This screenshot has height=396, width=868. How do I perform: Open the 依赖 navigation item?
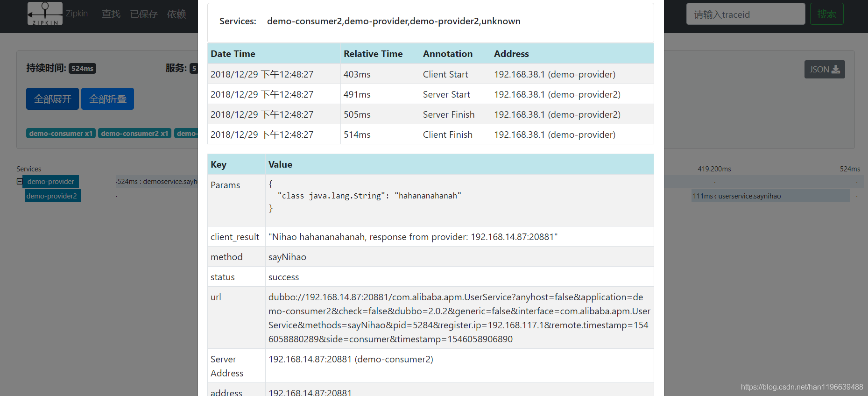coord(176,14)
